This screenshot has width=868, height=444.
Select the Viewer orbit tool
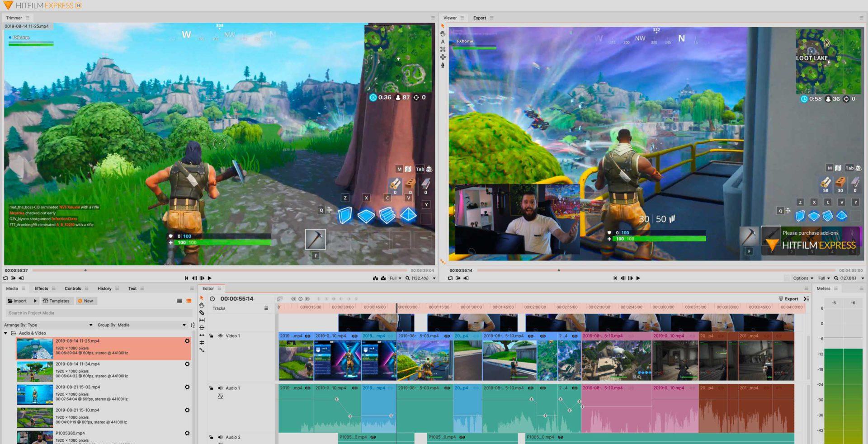click(443, 57)
